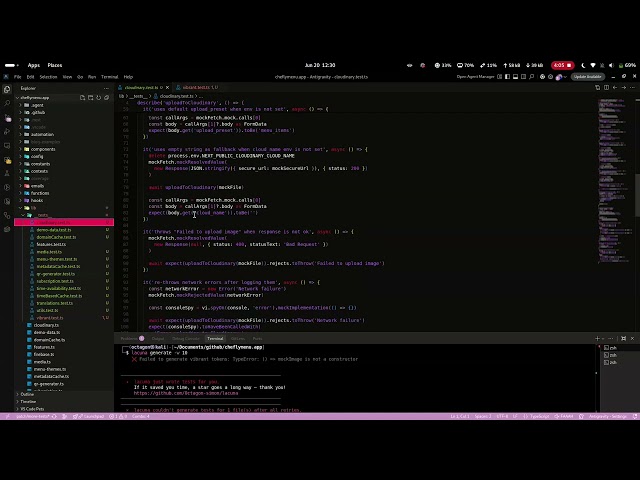640x480 pixels.
Task: Close the cloudinary.test.ts editor tab
Action: coord(167,87)
